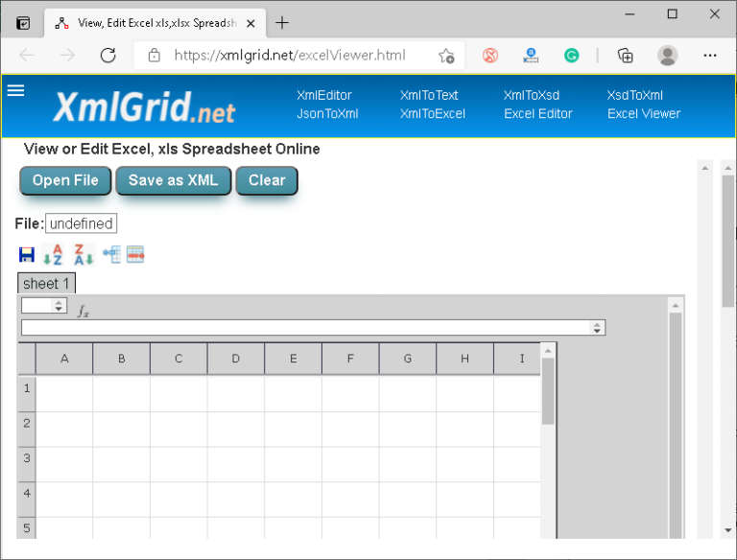Click the spreadsheet vertical scrollbar thumb

[548, 390]
